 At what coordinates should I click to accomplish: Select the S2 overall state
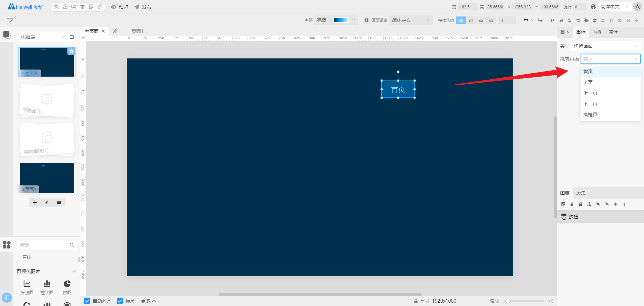[x=481, y=20]
